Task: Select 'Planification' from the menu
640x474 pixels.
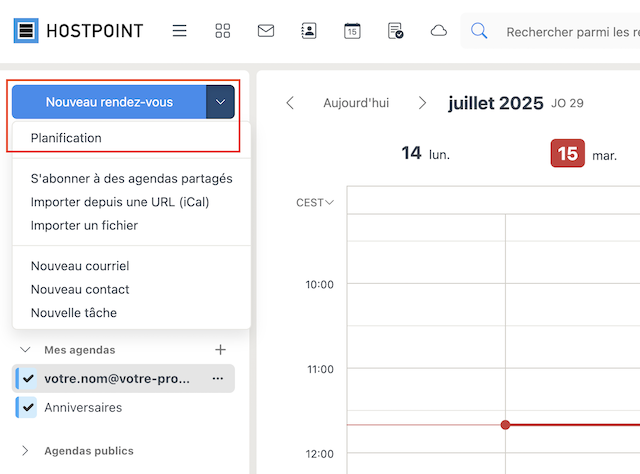Action: tap(131, 138)
